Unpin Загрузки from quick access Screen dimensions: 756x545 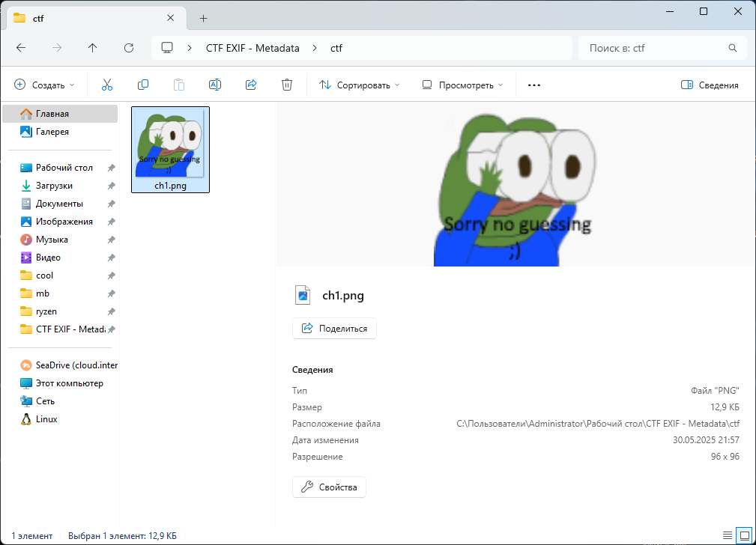[112, 186]
